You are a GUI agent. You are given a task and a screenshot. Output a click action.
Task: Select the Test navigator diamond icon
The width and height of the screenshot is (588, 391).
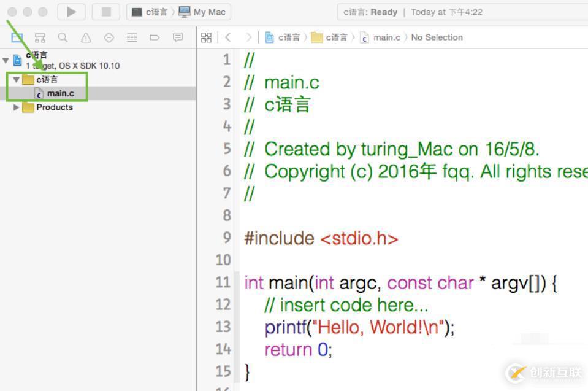[x=109, y=37]
